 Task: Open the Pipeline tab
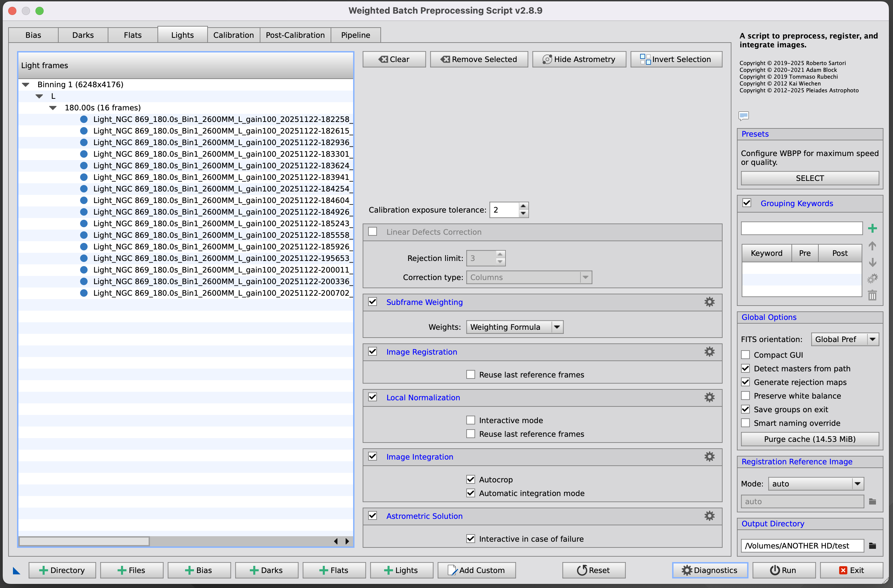coord(355,35)
